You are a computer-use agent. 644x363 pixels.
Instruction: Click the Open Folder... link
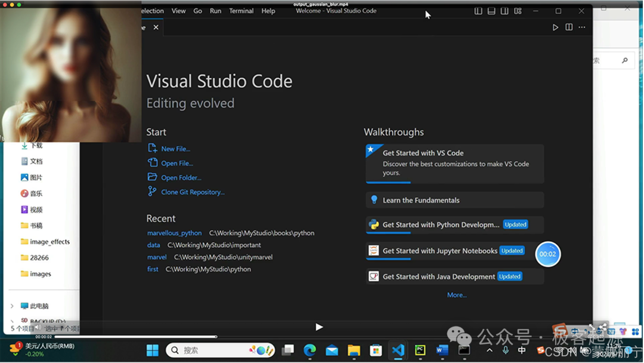181,177
